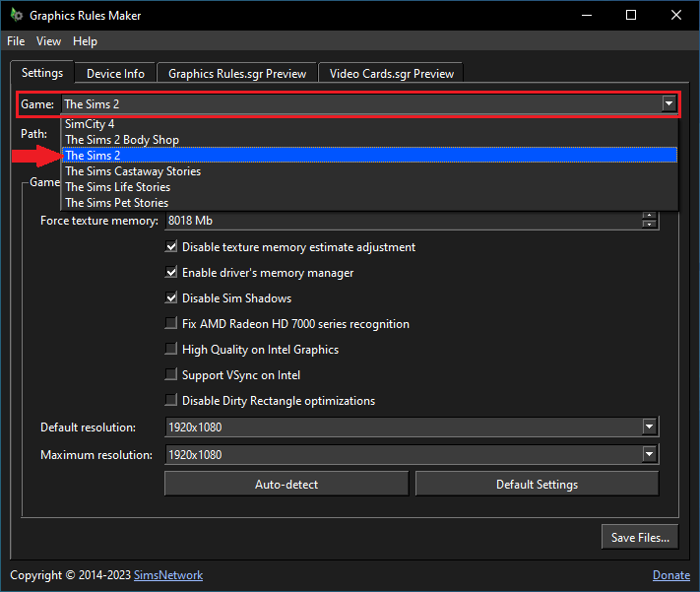Choose The Sims Castaway Stories option

(133, 171)
